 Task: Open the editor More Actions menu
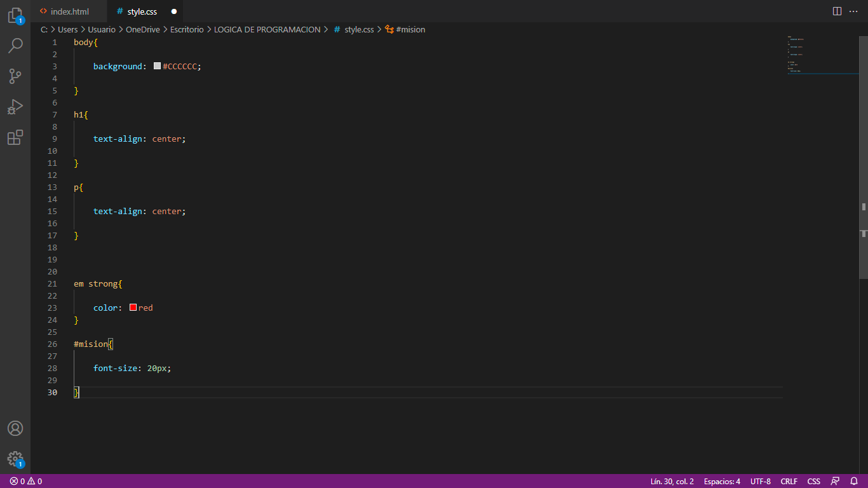click(853, 11)
